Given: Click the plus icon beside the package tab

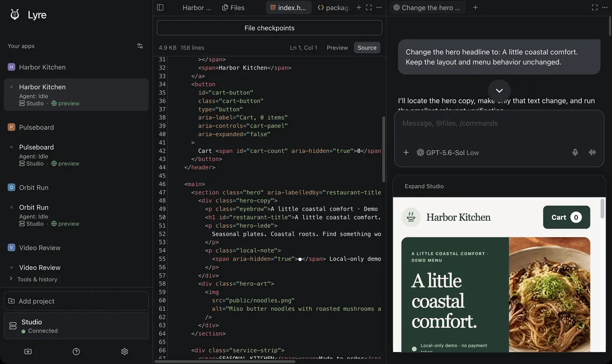Looking at the screenshot, I should pyautogui.click(x=359, y=8).
